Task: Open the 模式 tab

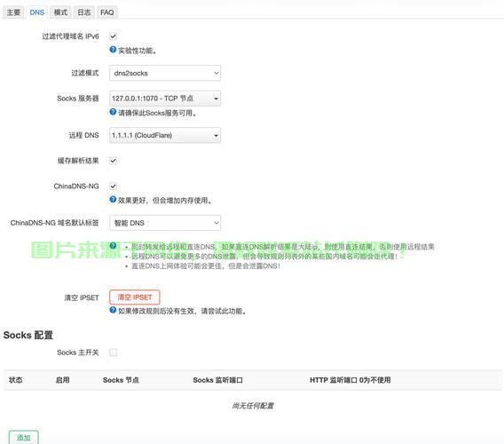Action: click(x=60, y=12)
